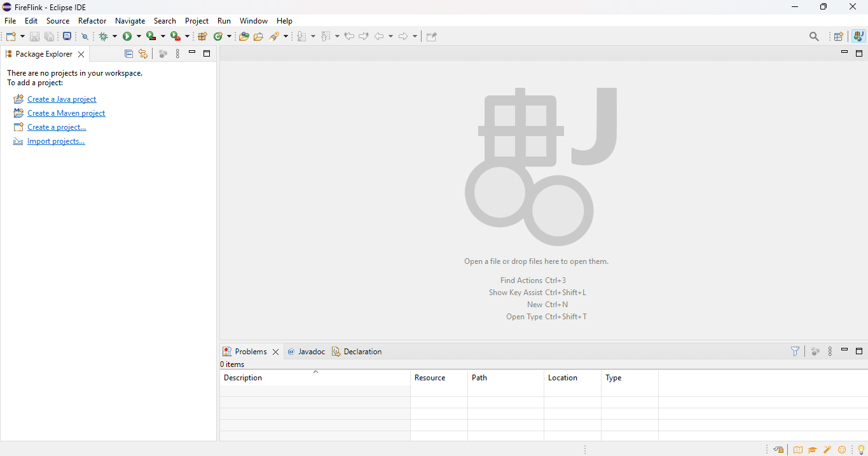Click the New file toolbar icon
The height and width of the screenshot is (456, 868).
tap(11, 36)
